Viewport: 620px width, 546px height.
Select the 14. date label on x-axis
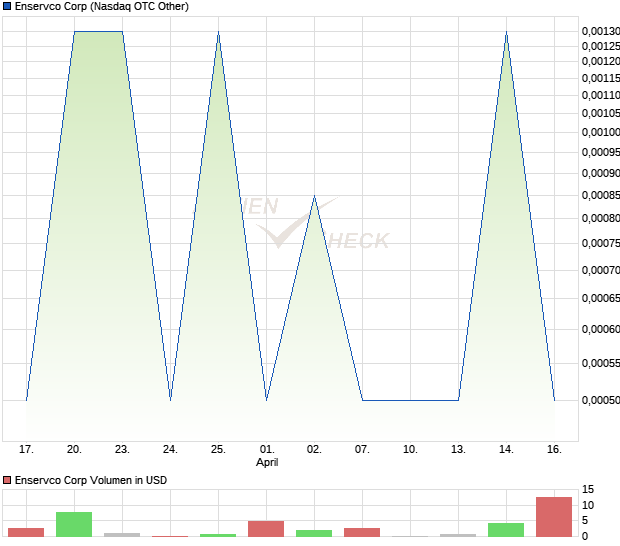[x=507, y=450]
